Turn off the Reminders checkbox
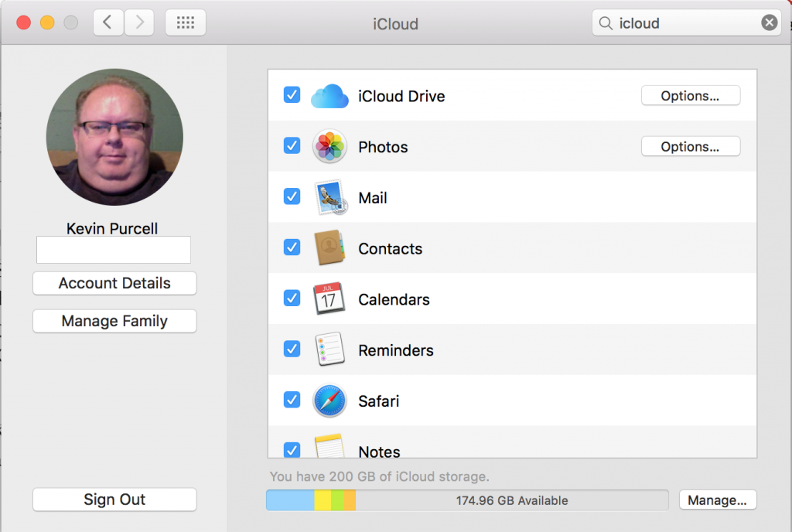 [x=292, y=349]
